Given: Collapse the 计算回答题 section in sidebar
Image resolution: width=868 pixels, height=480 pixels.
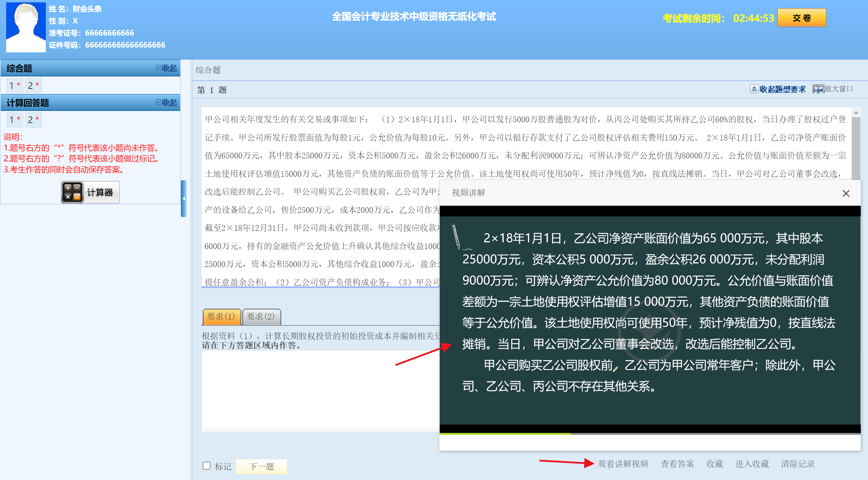Looking at the screenshot, I should pos(166,103).
